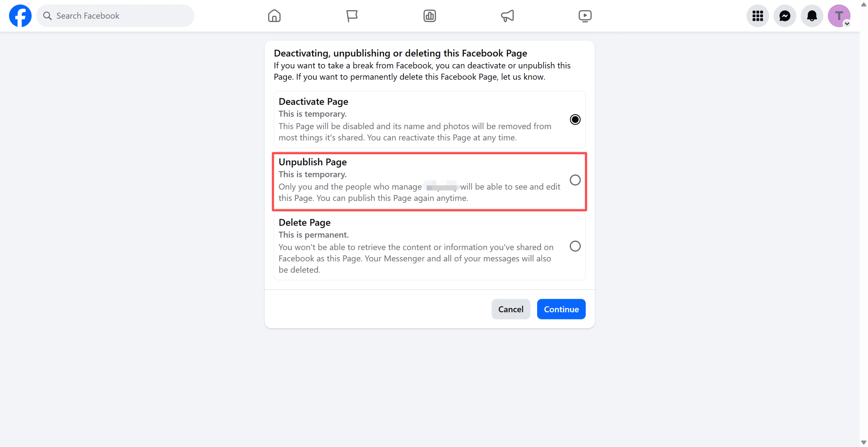Select the Deactivate Page radio button
868x447 pixels.
tap(575, 119)
